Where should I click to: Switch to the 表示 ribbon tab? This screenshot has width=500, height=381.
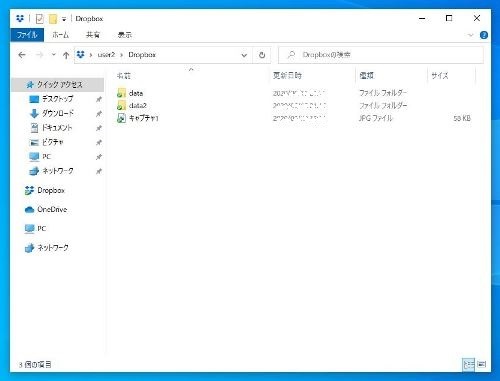tap(125, 35)
